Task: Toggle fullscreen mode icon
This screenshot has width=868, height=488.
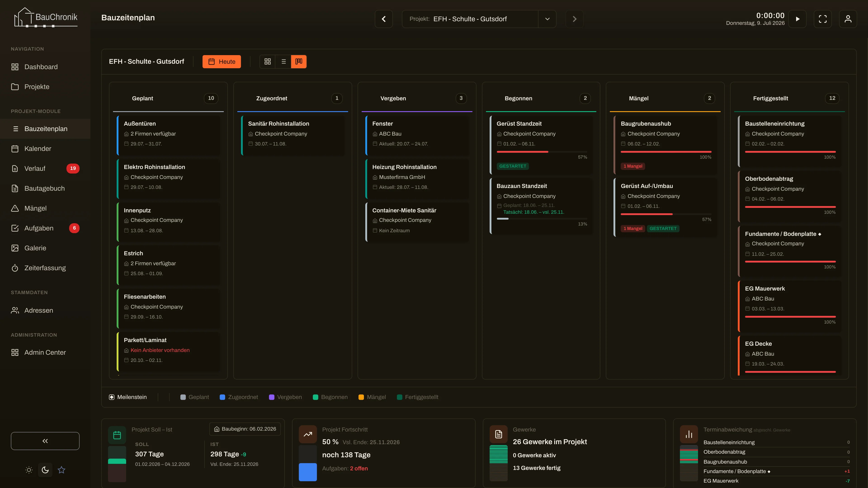Action: point(823,19)
